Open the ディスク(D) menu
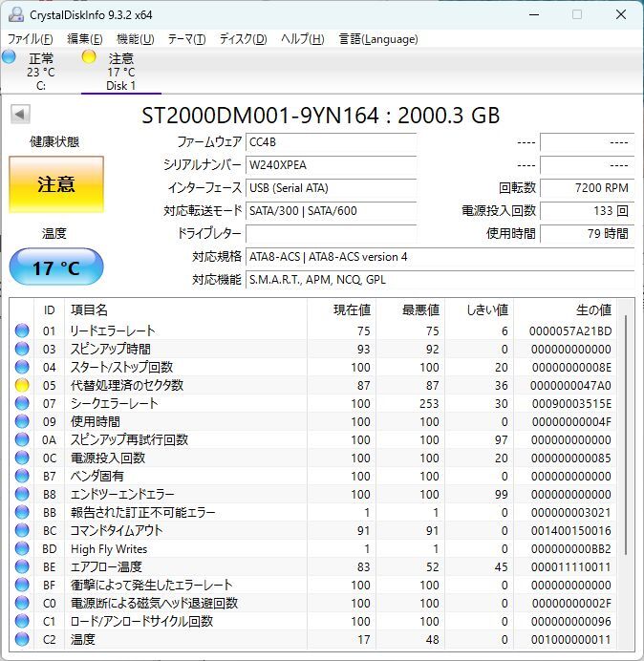The width and height of the screenshot is (644, 661). [x=244, y=39]
